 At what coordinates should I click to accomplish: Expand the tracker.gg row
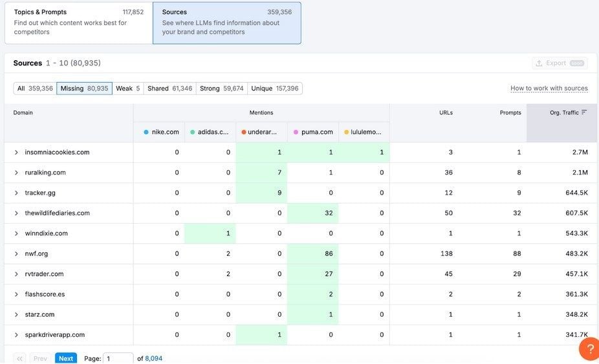point(16,193)
